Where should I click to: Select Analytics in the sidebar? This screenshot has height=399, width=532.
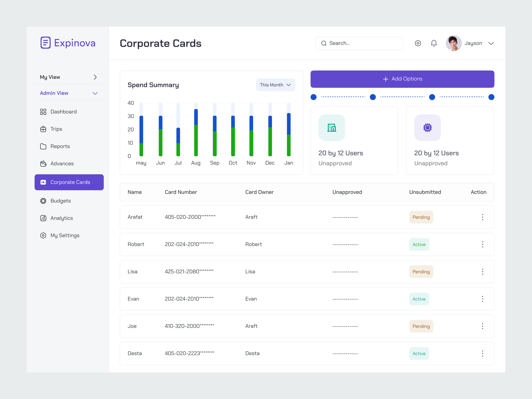(61, 218)
